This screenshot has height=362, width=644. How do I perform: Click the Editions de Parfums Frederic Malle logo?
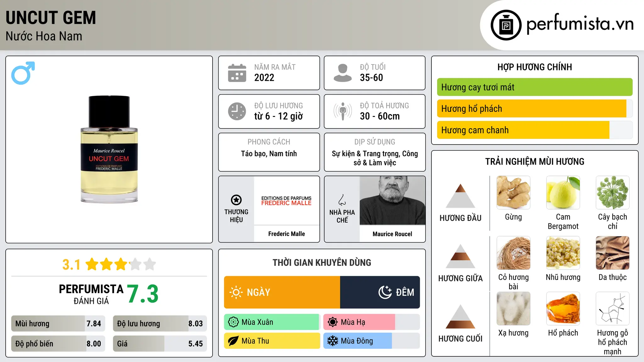point(286,201)
